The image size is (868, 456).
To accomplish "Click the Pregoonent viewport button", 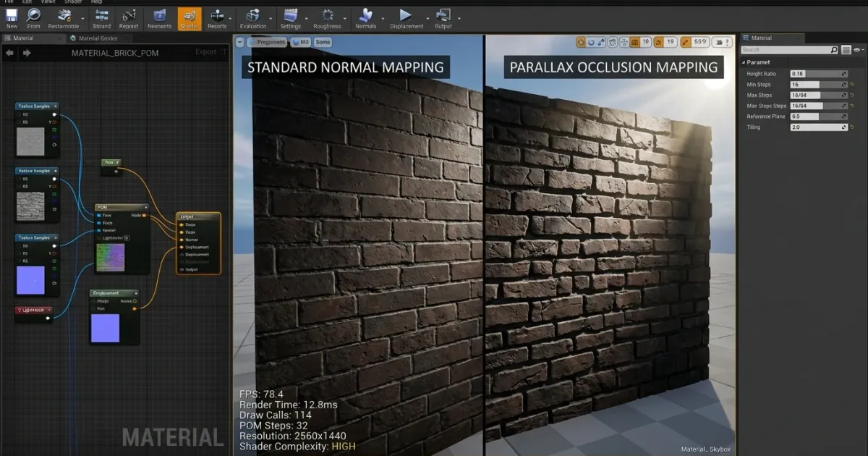I will click(268, 42).
